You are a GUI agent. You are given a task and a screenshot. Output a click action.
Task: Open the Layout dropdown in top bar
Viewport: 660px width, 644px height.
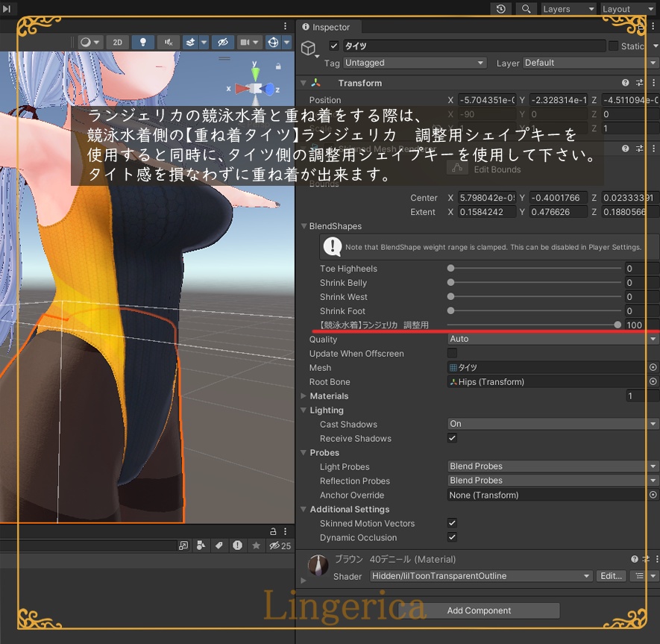[x=629, y=9]
